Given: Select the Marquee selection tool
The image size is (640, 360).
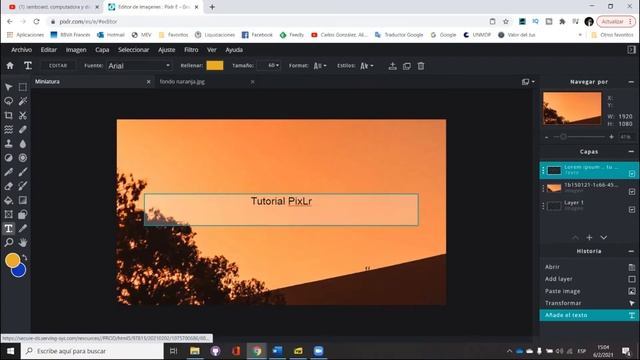Looking at the screenshot, I should 23,87.
